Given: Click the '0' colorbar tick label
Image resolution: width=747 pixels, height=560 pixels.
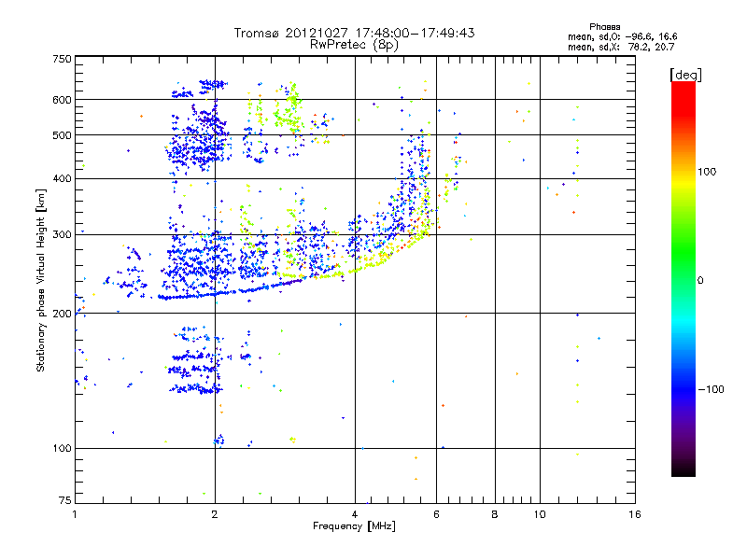Looking at the screenshot, I should click(700, 281).
